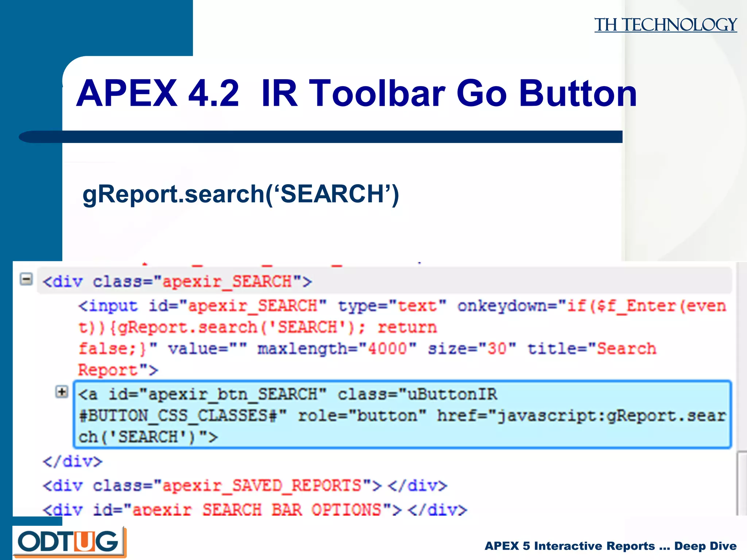Select the apexir_SEARCH_BAR_OPTIONS div line
The image size is (747, 560).
pyautogui.click(x=255, y=509)
